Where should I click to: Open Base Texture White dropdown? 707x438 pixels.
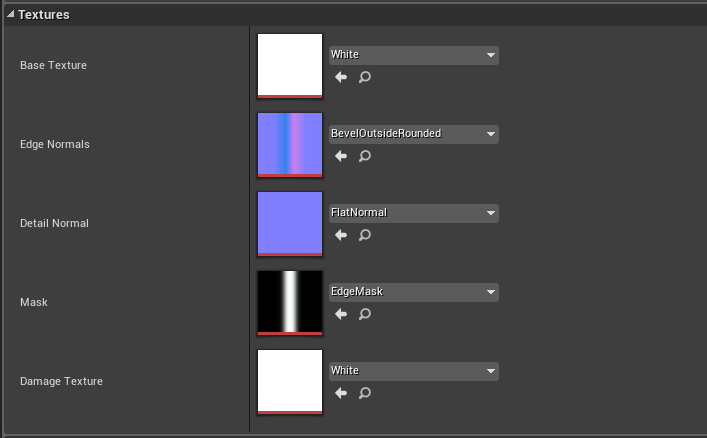pos(413,55)
